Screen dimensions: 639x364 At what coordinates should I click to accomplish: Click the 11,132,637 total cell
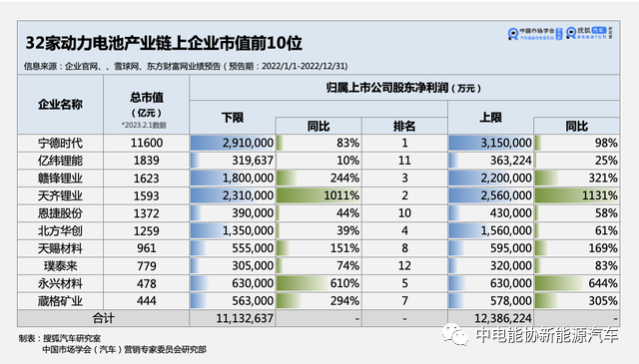click(x=233, y=318)
